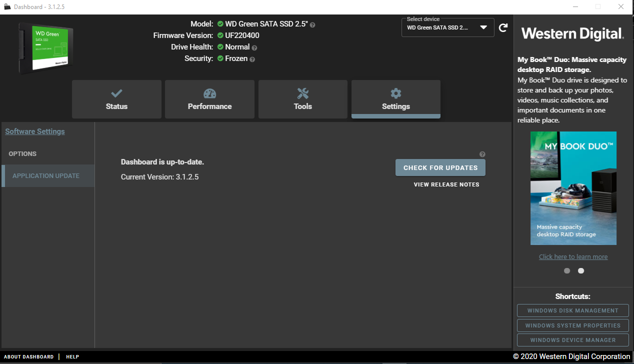Switch to the Status tab
This screenshot has height=364, width=634.
[x=116, y=99]
